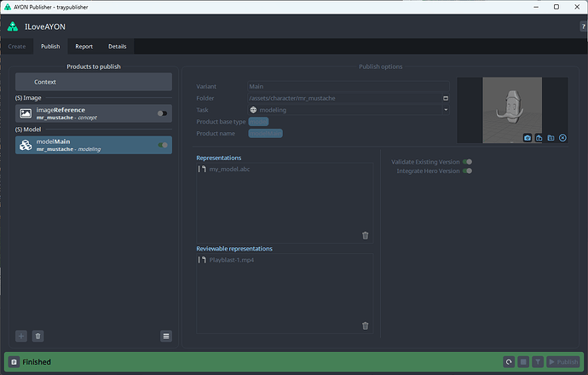The width and height of the screenshot is (588, 375).
Task: Minimize the AYON Publisher window
Action: (536, 7)
